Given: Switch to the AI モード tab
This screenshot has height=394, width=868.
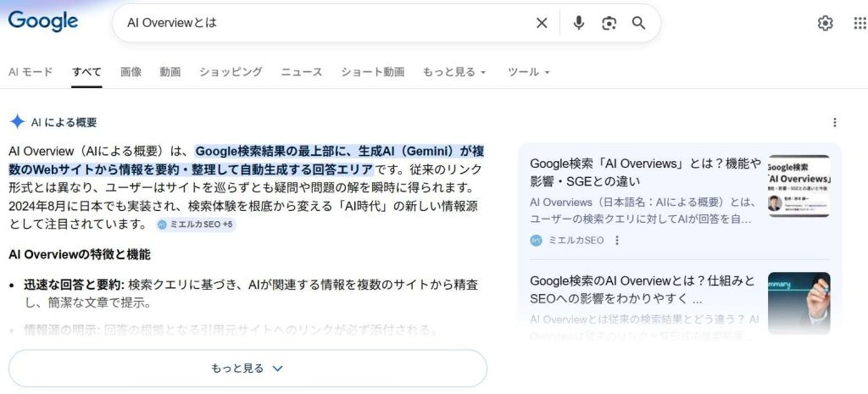Looking at the screenshot, I should pos(31,72).
